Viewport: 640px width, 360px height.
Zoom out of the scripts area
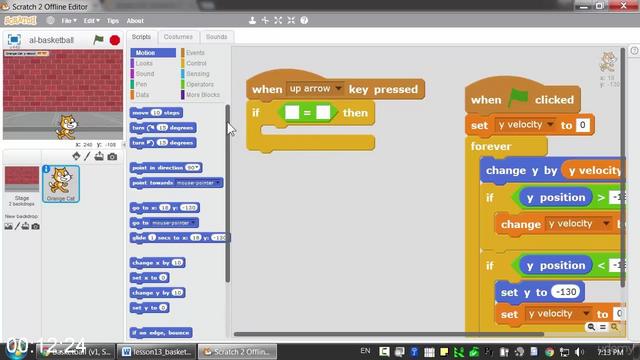click(x=591, y=327)
